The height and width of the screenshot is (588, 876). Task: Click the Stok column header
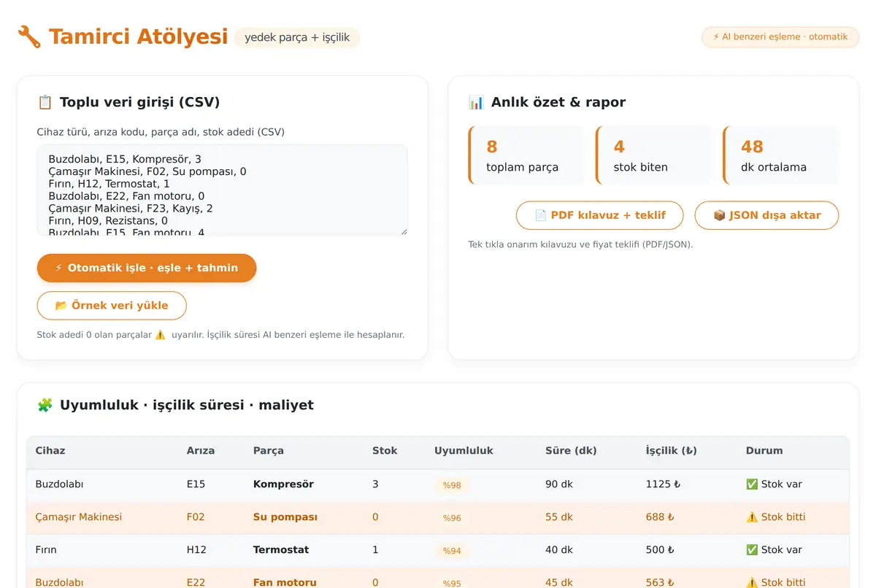click(385, 451)
